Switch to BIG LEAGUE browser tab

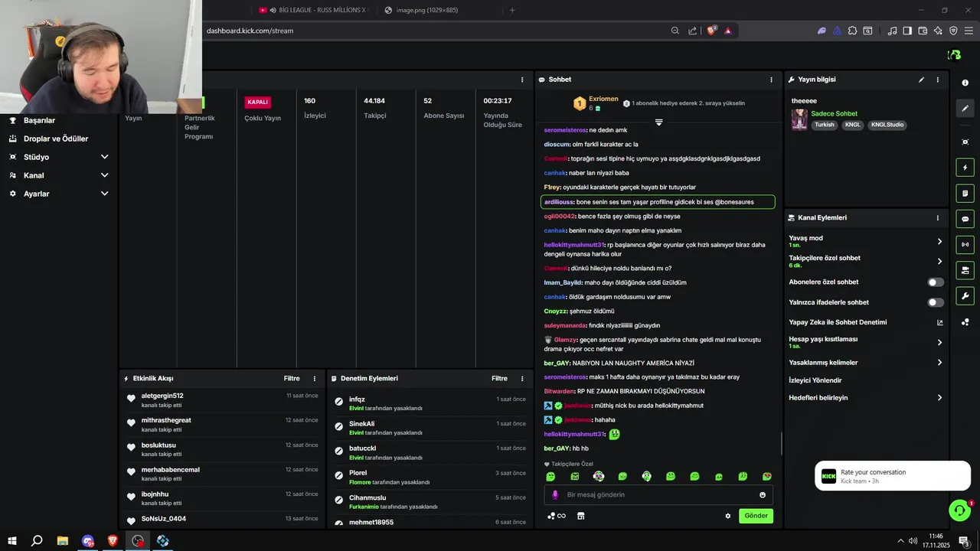click(x=314, y=10)
